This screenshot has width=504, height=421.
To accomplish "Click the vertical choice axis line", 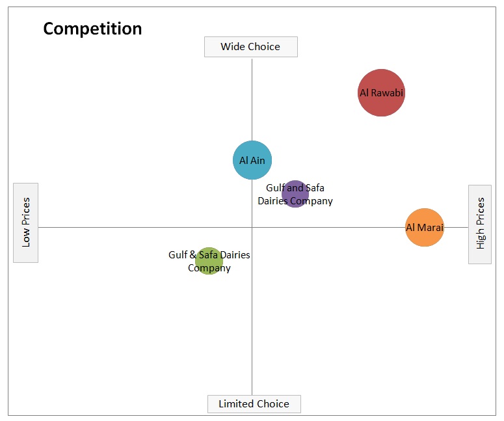I will tap(252, 325).
